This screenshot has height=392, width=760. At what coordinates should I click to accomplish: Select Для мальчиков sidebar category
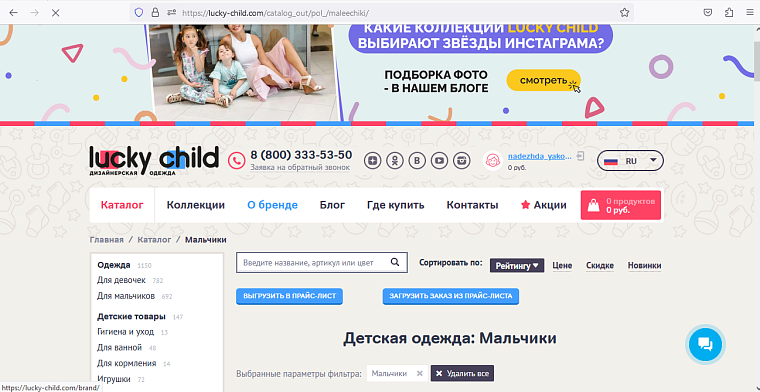point(126,296)
